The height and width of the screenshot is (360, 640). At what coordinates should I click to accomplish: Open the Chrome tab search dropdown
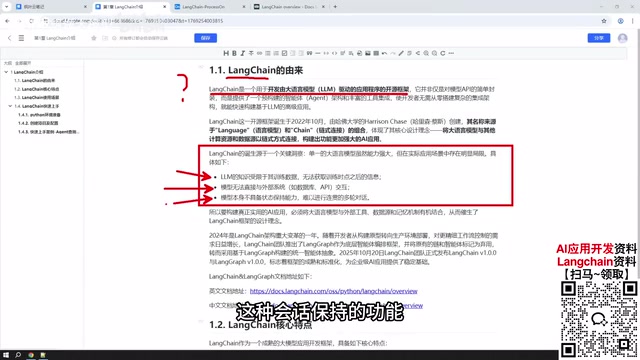[x=6, y=7]
